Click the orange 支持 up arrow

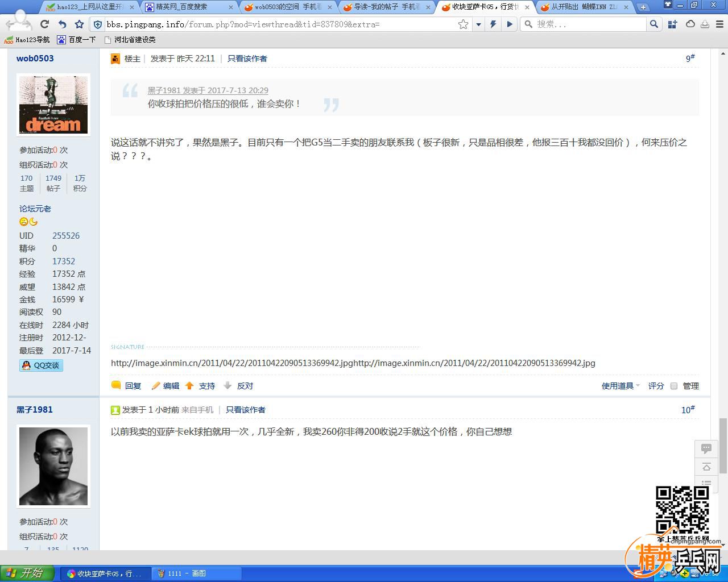tap(189, 386)
